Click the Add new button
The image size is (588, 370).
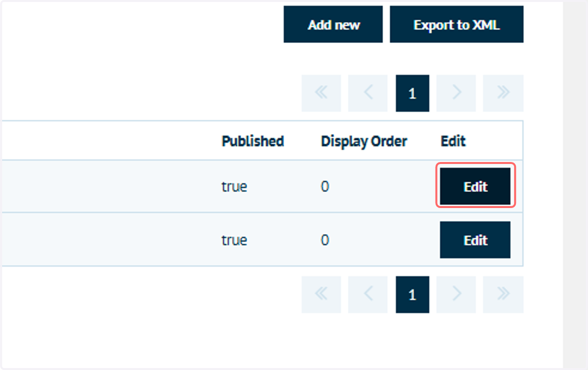(333, 24)
